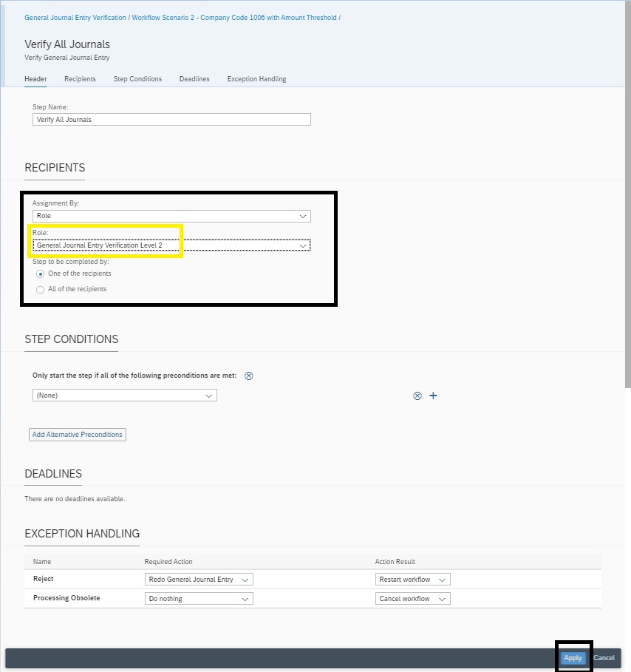Switch to the Recipients tab
631x672 pixels.
tap(80, 79)
